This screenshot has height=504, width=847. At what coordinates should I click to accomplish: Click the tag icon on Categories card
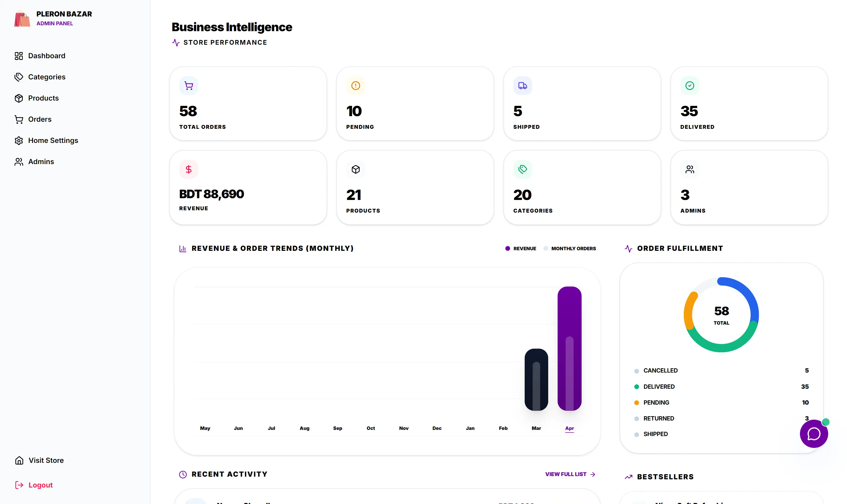pos(522,169)
